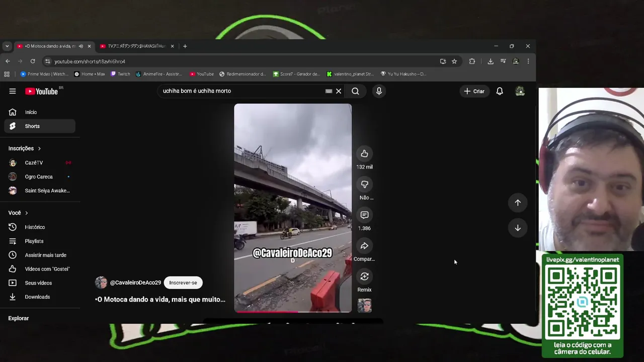Image resolution: width=644 pixels, height=362 pixels.
Task: Open the AnimeFire bookmark
Action: [159, 74]
